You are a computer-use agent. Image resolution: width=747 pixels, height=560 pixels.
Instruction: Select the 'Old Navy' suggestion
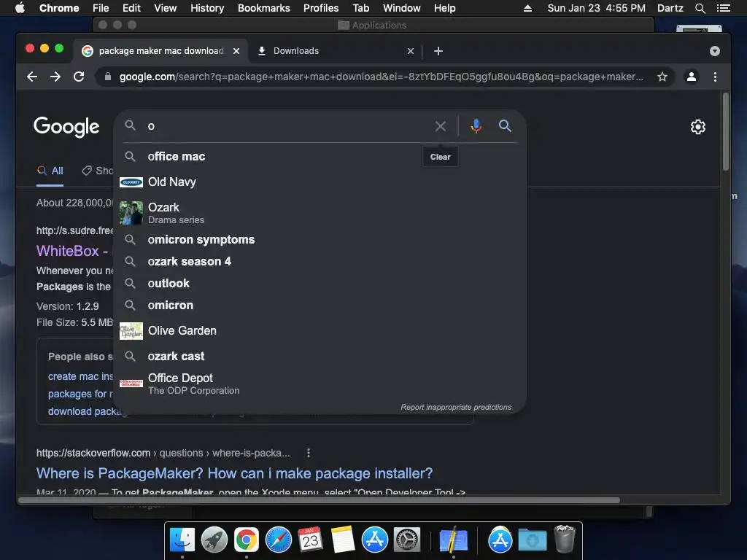(x=320, y=182)
